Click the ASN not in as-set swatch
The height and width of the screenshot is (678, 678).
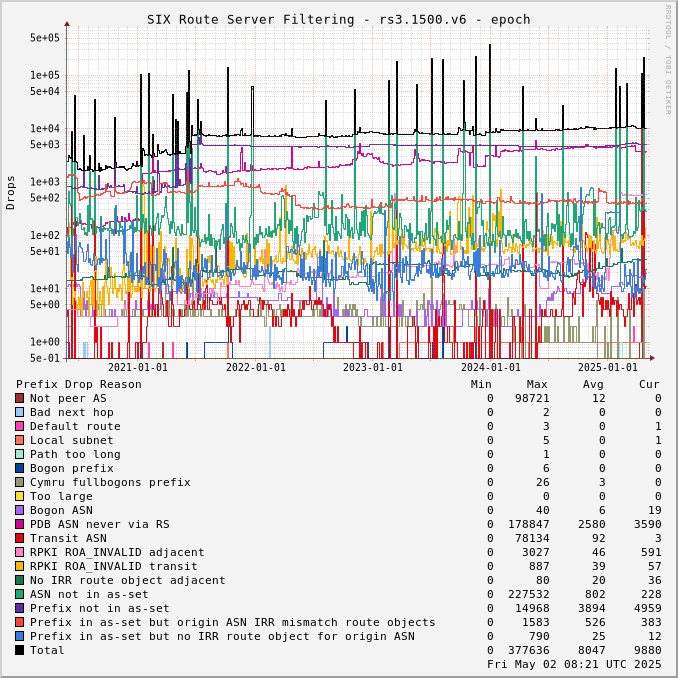[19, 594]
